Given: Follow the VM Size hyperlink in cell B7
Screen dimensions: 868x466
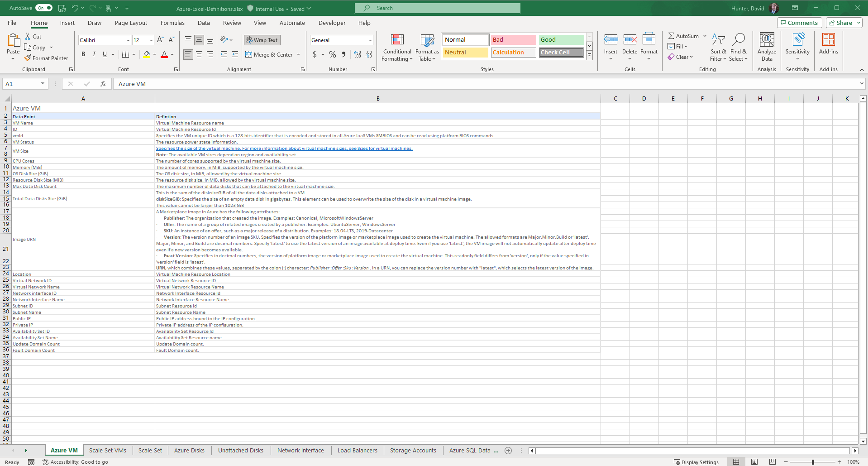Looking at the screenshot, I should click(284, 148).
